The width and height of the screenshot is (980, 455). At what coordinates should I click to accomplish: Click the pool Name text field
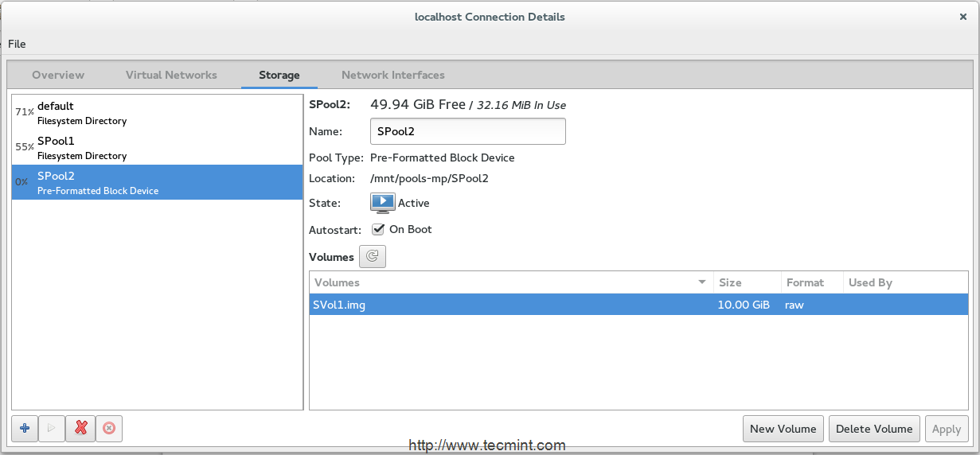467,131
